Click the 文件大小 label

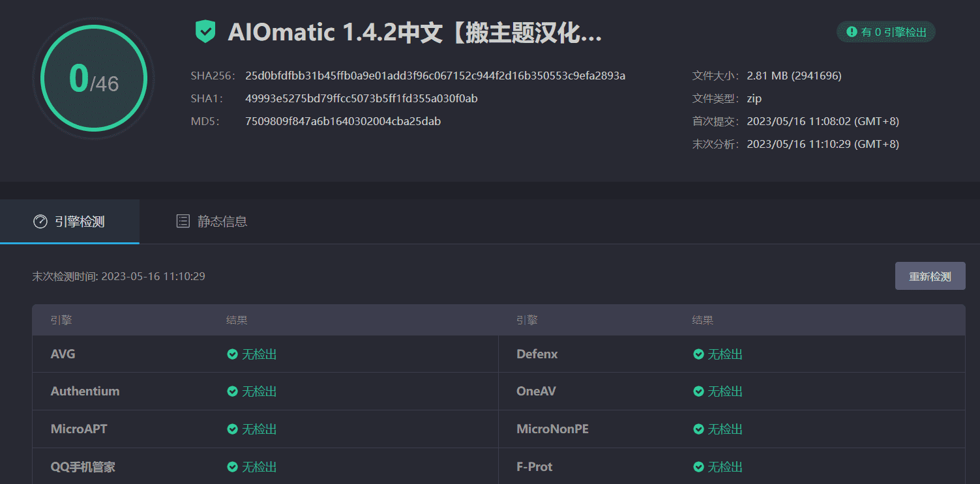tap(715, 76)
